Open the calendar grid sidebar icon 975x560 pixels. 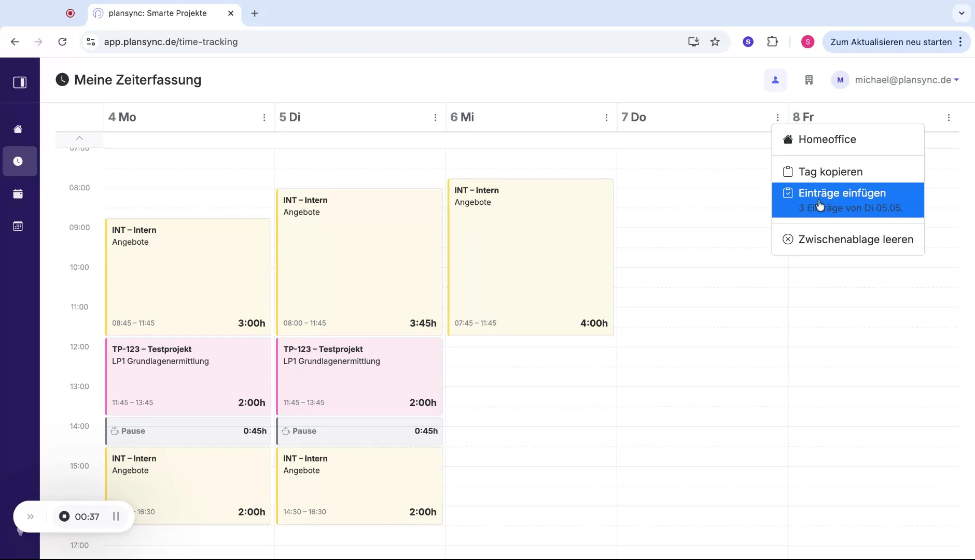pos(18,226)
